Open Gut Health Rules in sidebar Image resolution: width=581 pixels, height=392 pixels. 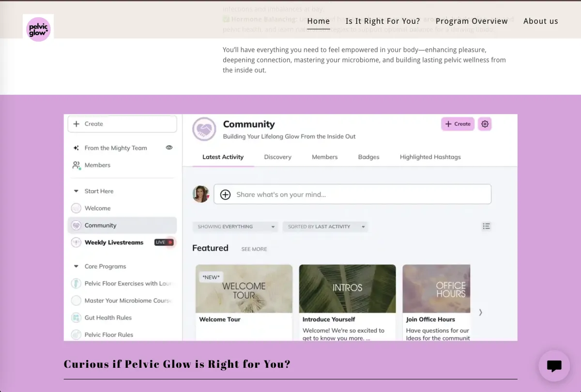[x=108, y=317]
